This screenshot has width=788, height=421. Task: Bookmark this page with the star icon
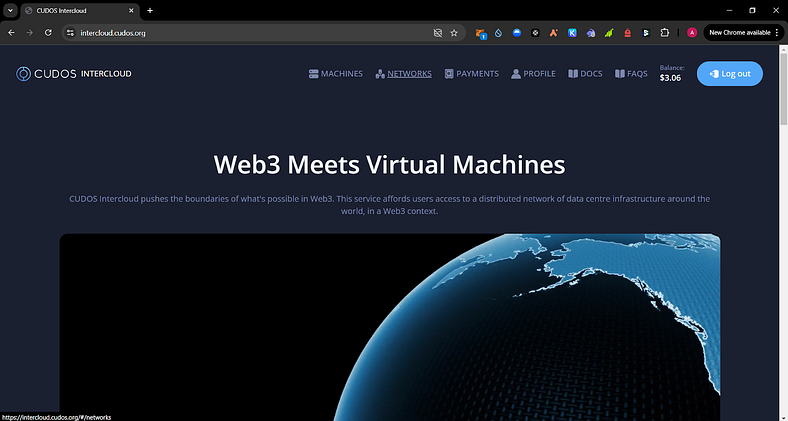tap(454, 33)
